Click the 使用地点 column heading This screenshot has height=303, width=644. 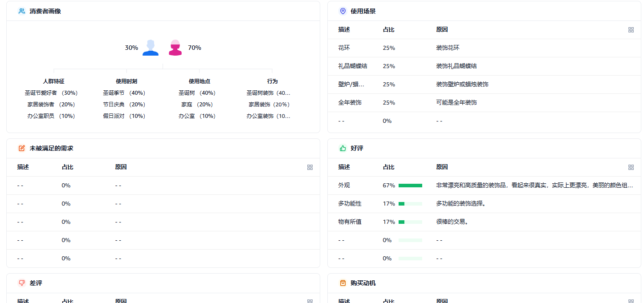(x=200, y=81)
